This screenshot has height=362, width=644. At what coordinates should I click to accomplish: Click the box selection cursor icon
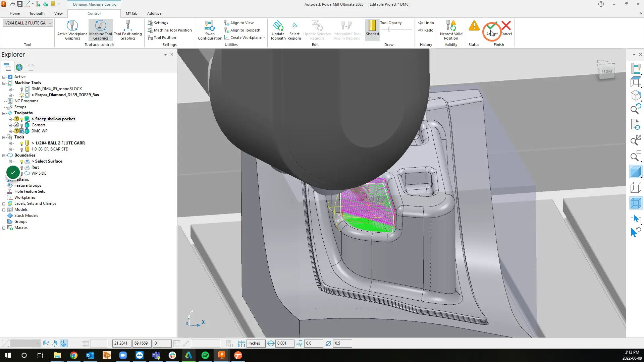pyautogui.click(x=636, y=219)
